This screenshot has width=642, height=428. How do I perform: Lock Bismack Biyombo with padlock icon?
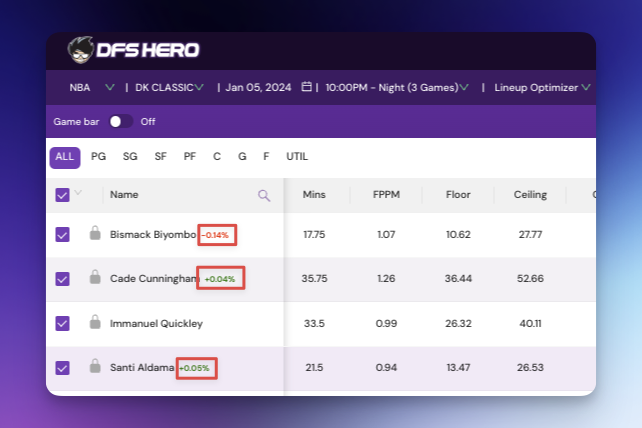point(95,233)
